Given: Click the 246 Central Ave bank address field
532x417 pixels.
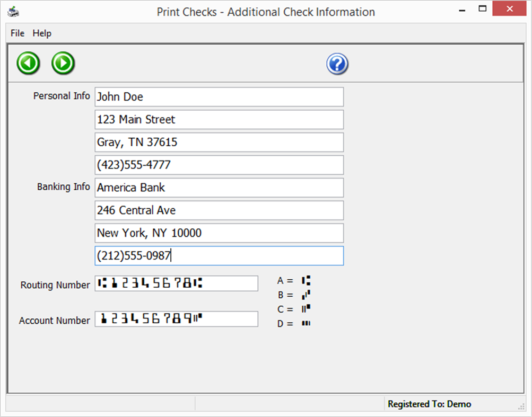Looking at the screenshot, I should [x=219, y=210].
